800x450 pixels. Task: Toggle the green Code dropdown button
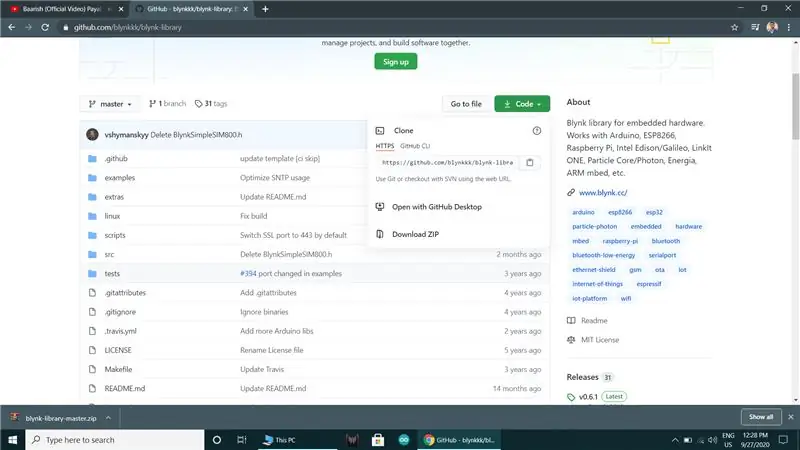pos(522,104)
